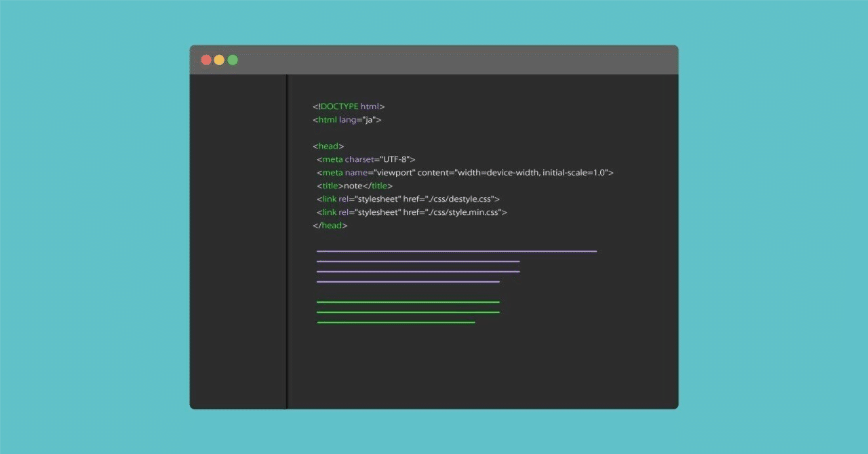This screenshot has height=454, width=868.
Task: Click the yellow minimize window button
Action: point(219,60)
